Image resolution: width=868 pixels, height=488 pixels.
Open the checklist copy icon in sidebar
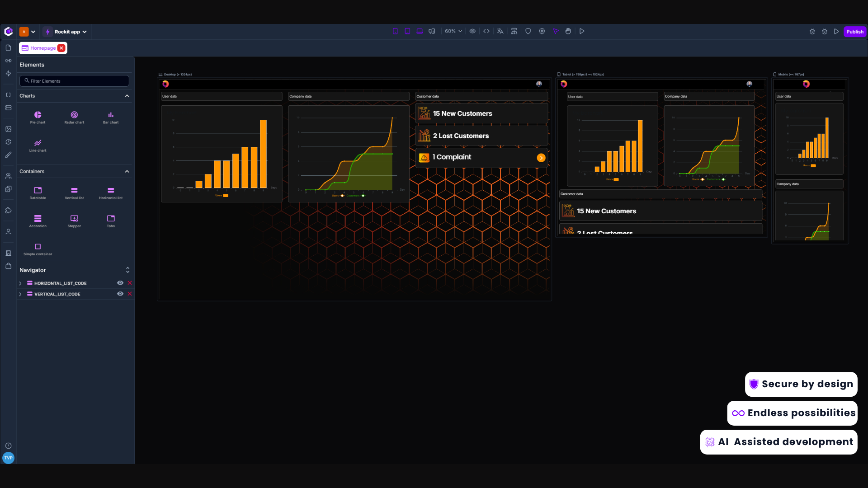click(x=8, y=189)
